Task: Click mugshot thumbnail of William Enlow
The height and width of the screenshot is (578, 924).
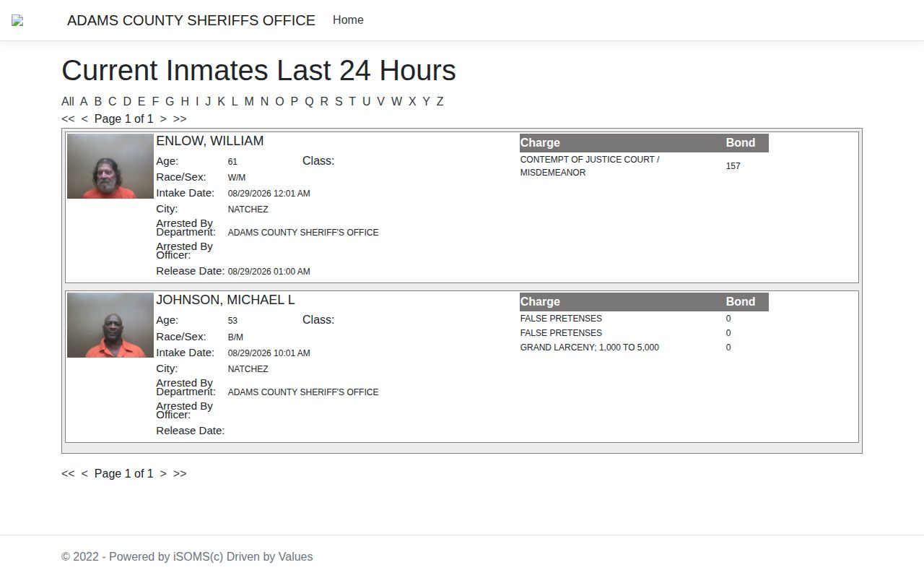Action: 110,166
